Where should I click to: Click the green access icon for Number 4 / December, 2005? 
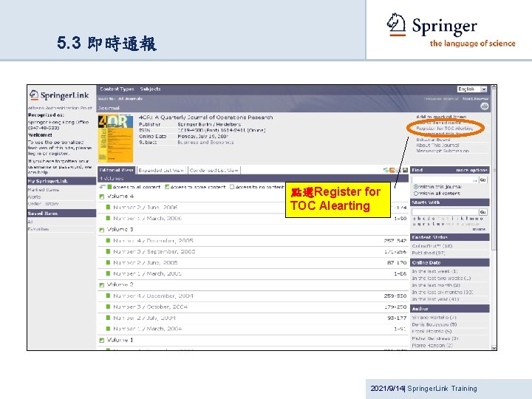[108, 240]
